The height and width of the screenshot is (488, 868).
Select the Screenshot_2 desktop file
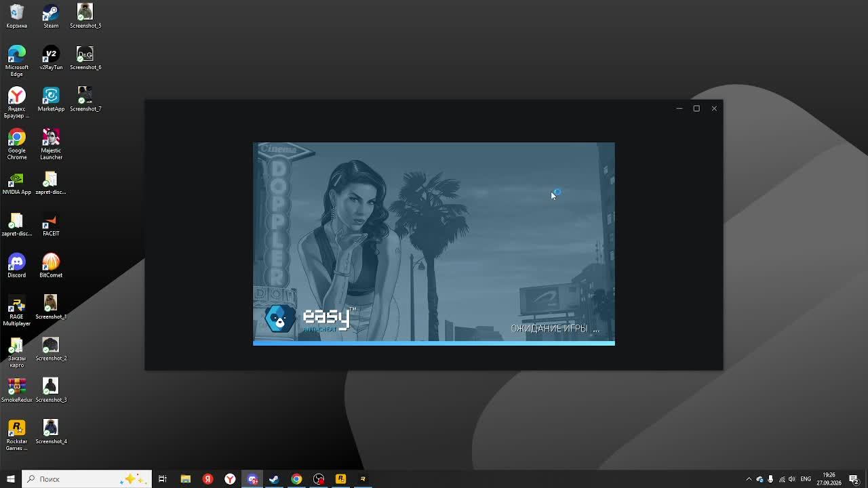pyautogui.click(x=51, y=350)
